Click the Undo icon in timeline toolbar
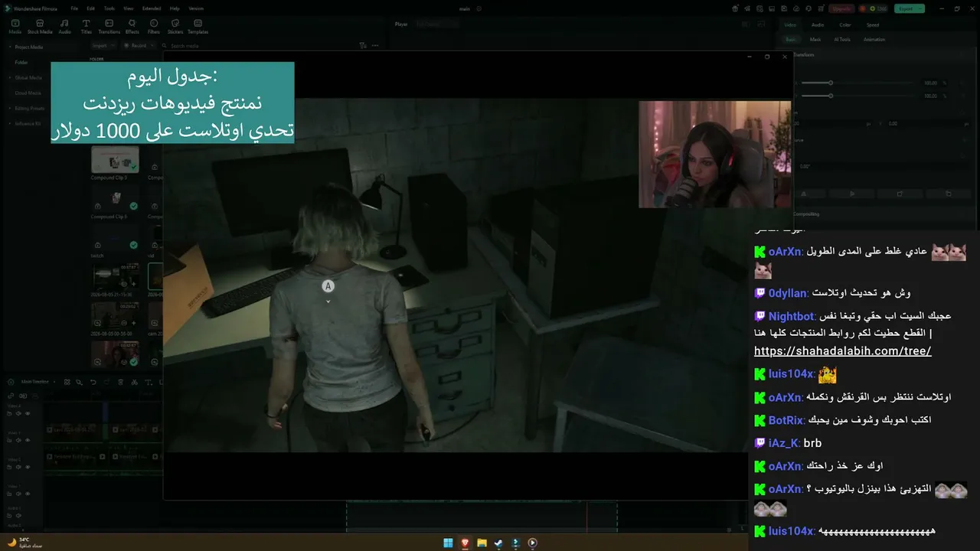Screen dimensions: 980x551 [x=93, y=382]
